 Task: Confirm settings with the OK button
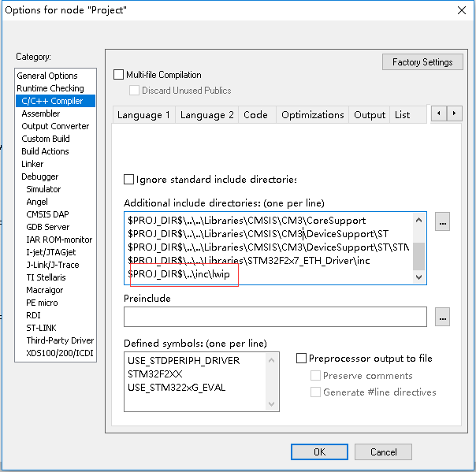click(x=319, y=452)
